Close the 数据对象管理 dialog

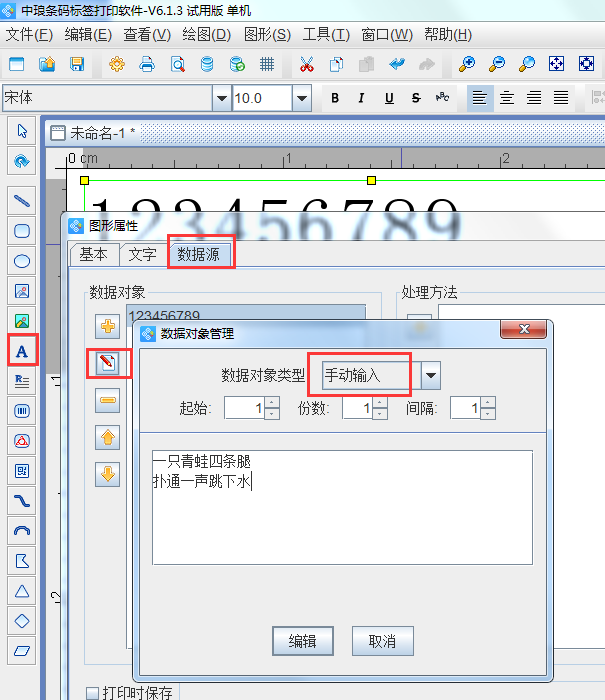[x=524, y=329]
